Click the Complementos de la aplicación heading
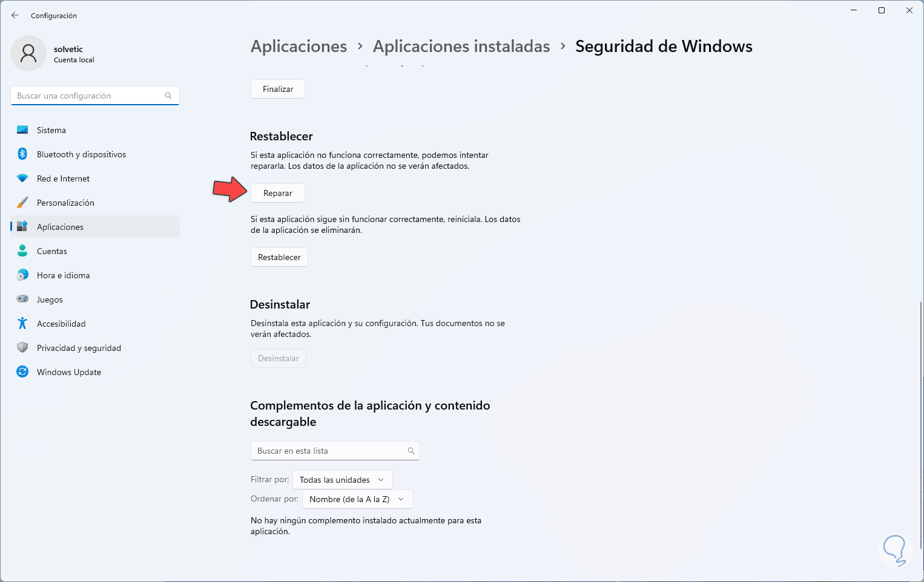Viewport: 924px width, 582px height. click(370, 413)
